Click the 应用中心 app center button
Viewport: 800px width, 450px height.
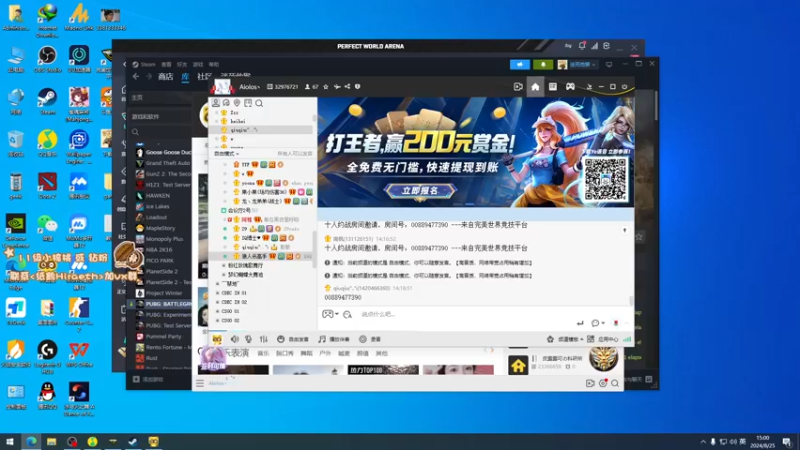click(x=604, y=339)
